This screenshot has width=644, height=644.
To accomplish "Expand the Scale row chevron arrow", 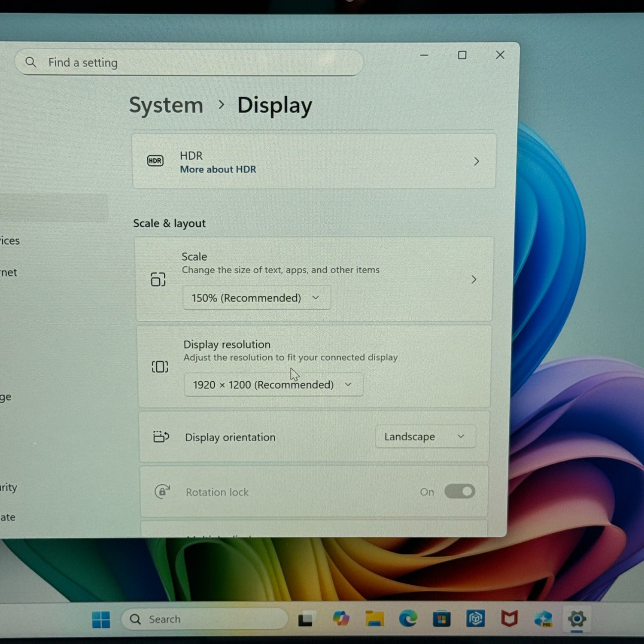I will pos(474,279).
